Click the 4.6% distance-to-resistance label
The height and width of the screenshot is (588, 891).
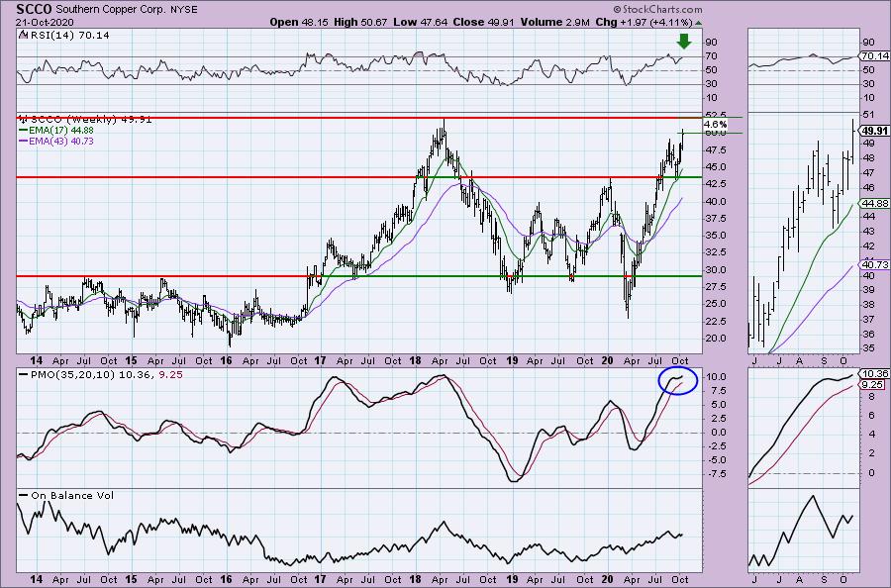[715, 125]
